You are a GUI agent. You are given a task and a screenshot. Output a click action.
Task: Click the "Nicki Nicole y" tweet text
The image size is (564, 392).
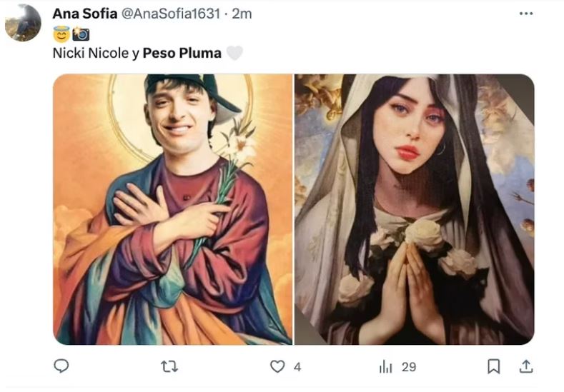click(x=96, y=53)
